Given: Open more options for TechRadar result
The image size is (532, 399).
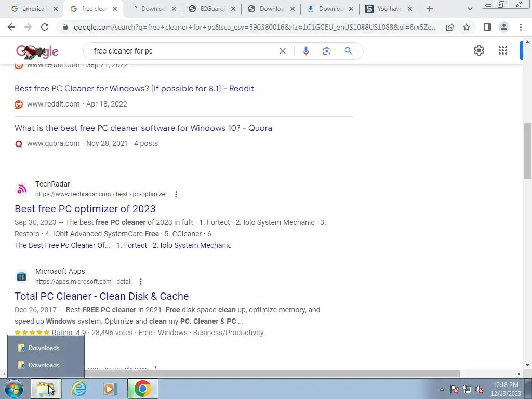Looking at the screenshot, I should point(176,194).
